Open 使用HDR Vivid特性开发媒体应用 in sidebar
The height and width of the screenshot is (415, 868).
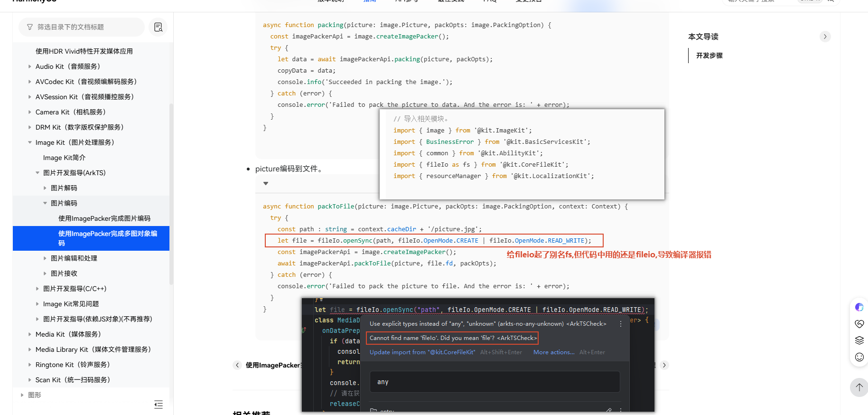click(84, 51)
